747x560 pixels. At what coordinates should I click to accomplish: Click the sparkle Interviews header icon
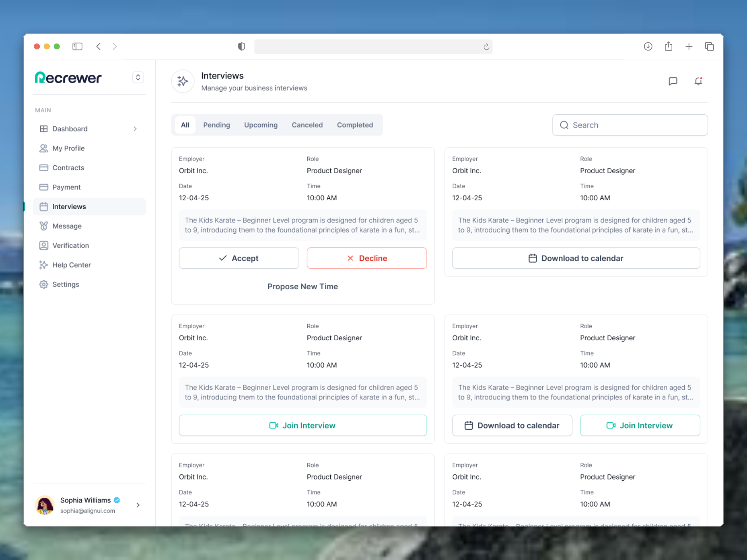coord(183,81)
